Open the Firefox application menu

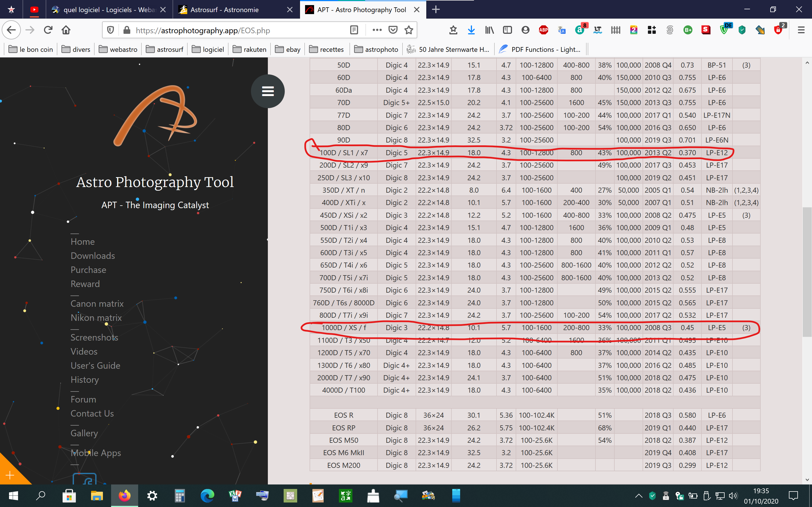(x=801, y=30)
